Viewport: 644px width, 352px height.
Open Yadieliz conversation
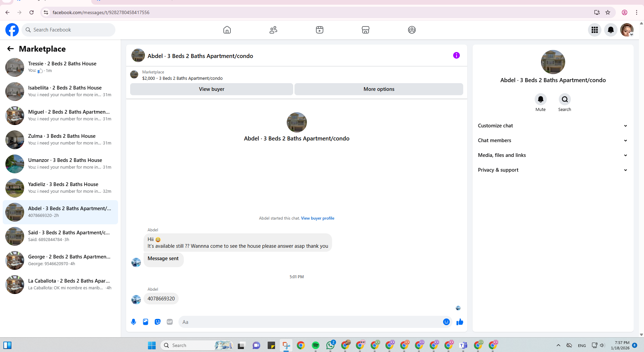(60, 188)
